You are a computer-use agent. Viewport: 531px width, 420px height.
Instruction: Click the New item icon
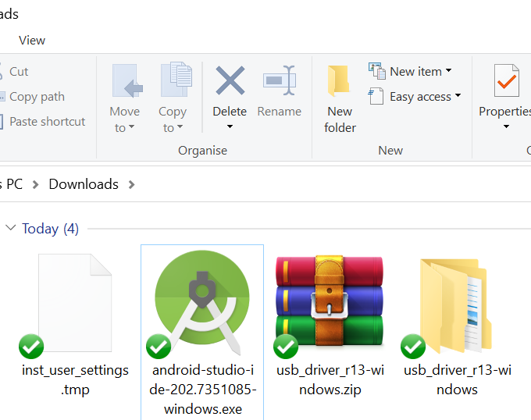[377, 71]
